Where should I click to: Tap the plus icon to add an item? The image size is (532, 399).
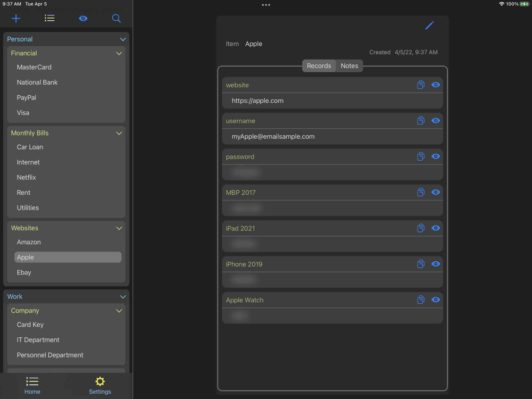point(16,18)
